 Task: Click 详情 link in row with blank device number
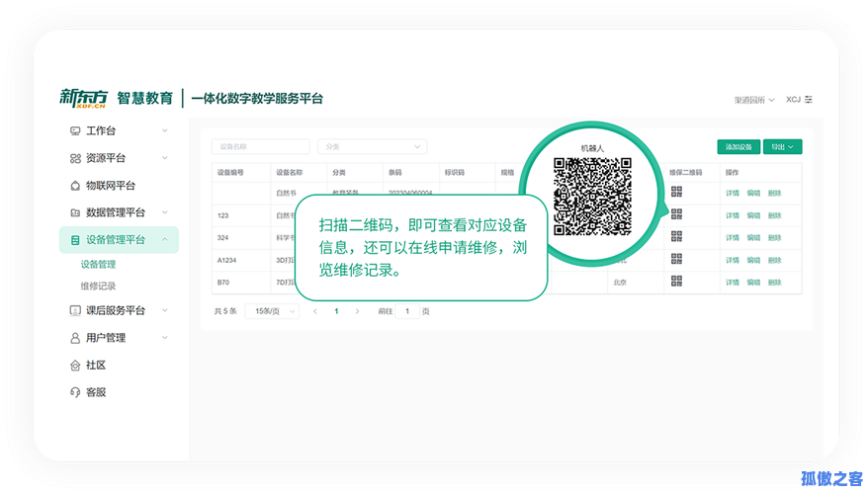coord(733,193)
